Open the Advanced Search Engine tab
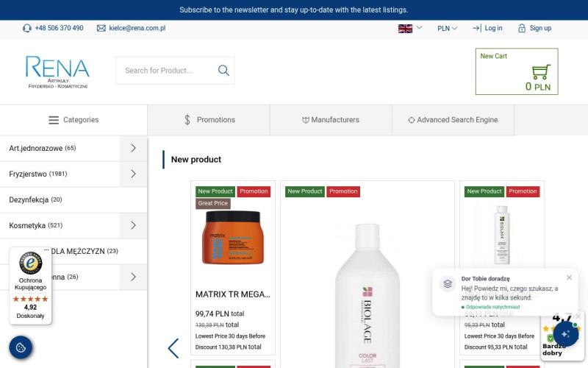This screenshot has height=368, width=588. pyautogui.click(x=453, y=120)
